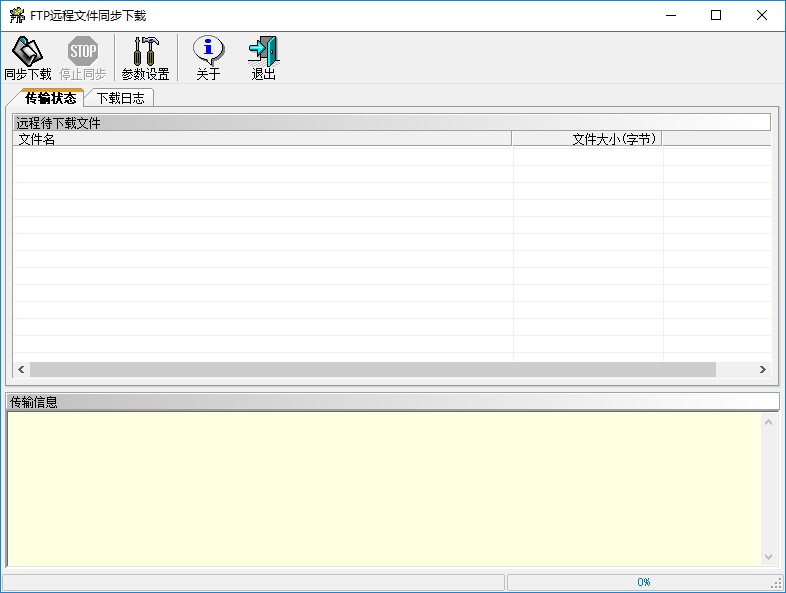Viewport: 786px width, 593px height.
Task: Click inside the yellow 传输信息 text area
Action: pyautogui.click(x=384, y=489)
